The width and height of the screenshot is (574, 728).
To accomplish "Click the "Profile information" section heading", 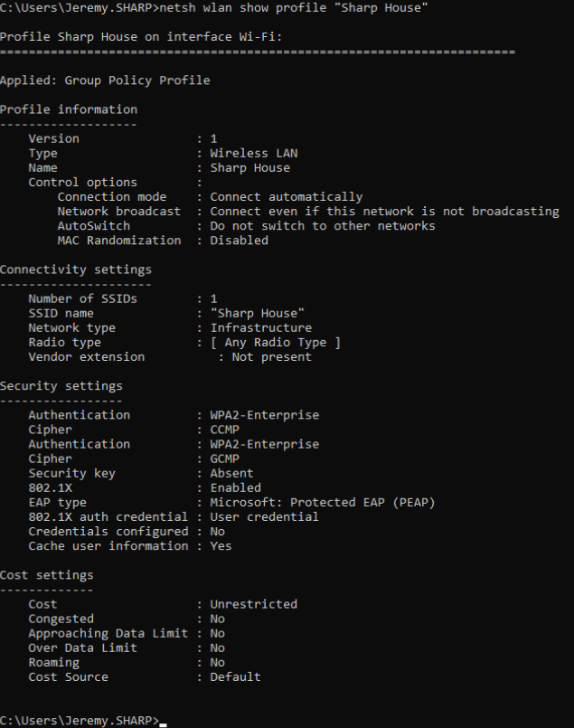I will pyautogui.click(x=69, y=109).
